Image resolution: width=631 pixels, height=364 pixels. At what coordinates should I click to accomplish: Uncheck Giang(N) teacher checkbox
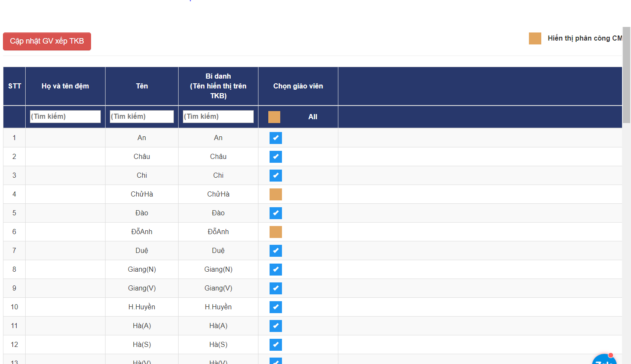click(x=276, y=270)
